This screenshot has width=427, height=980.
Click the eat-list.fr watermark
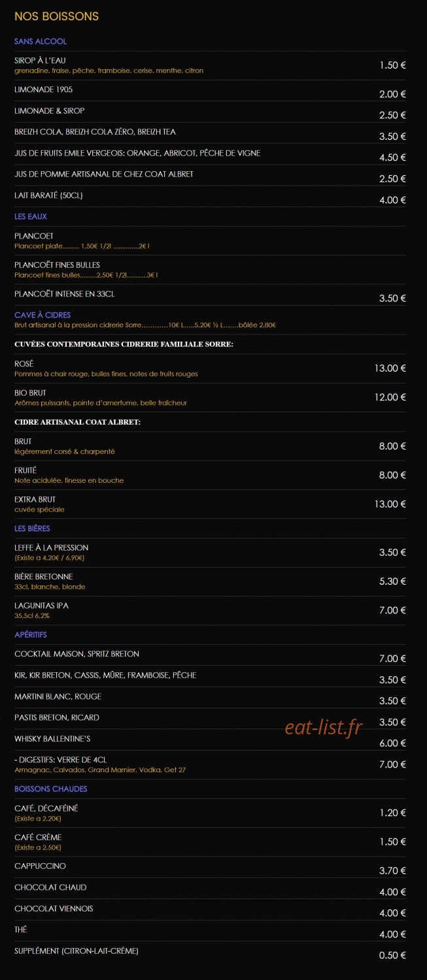324,727
